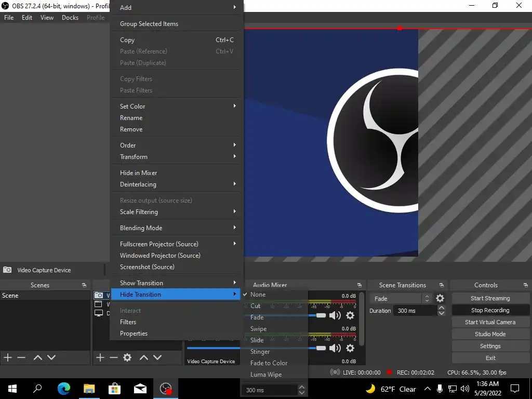Expand the Set Color submenu
The height and width of the screenshot is (399, 532).
click(177, 106)
